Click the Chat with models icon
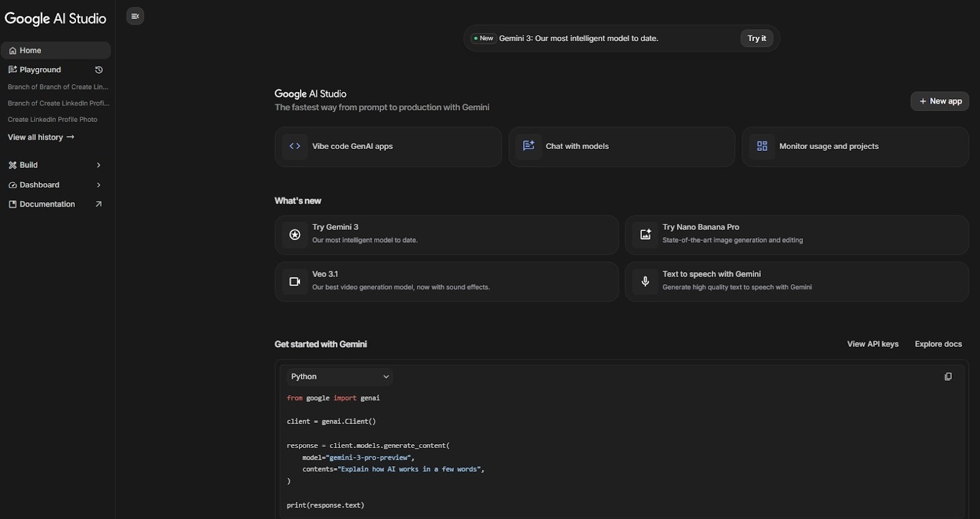Screen dimensions: 980x519 point(528,146)
